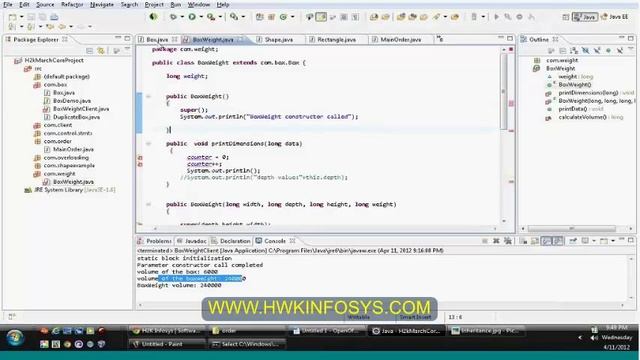Switch to the Declaration tab
This screenshot has height=360, width=640.
[x=231, y=241]
